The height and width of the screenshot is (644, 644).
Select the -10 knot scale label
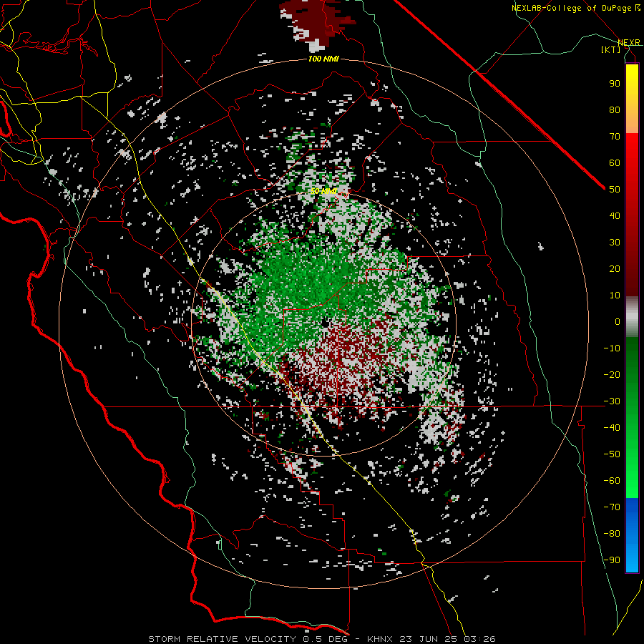click(x=612, y=348)
